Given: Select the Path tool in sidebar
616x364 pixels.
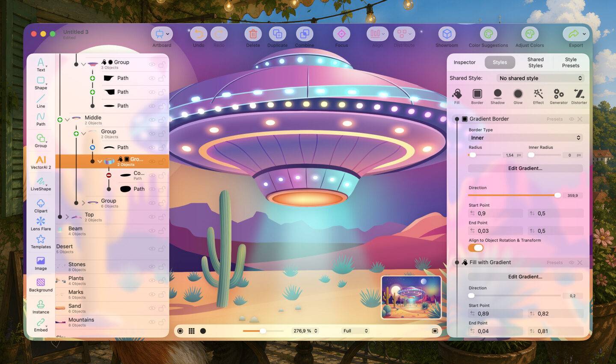Looking at the screenshot, I should tap(41, 119).
